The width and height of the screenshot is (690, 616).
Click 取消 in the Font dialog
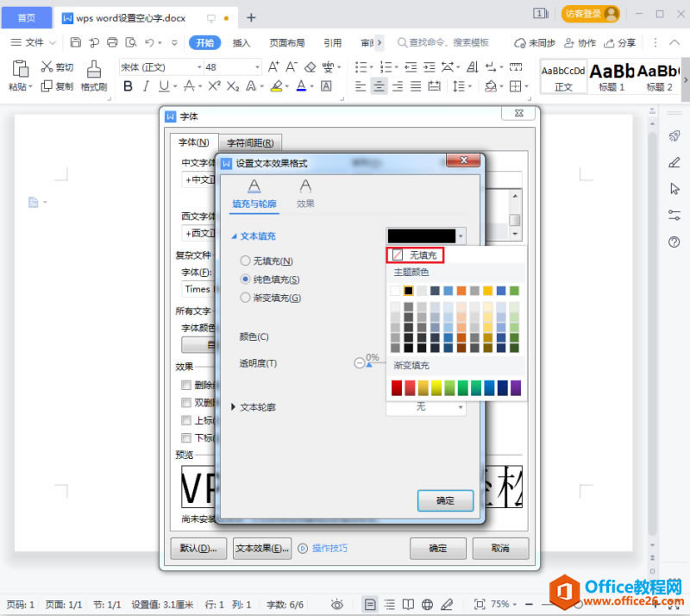click(500, 548)
